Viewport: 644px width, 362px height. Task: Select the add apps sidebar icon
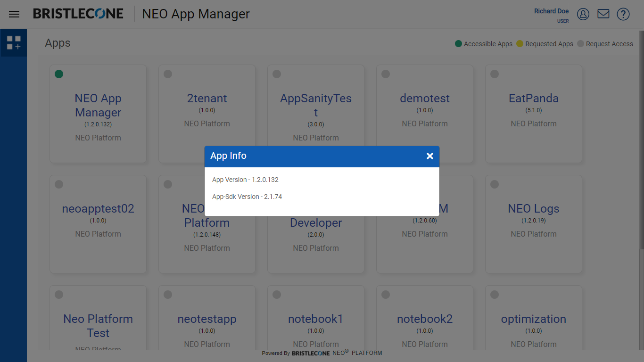[14, 43]
